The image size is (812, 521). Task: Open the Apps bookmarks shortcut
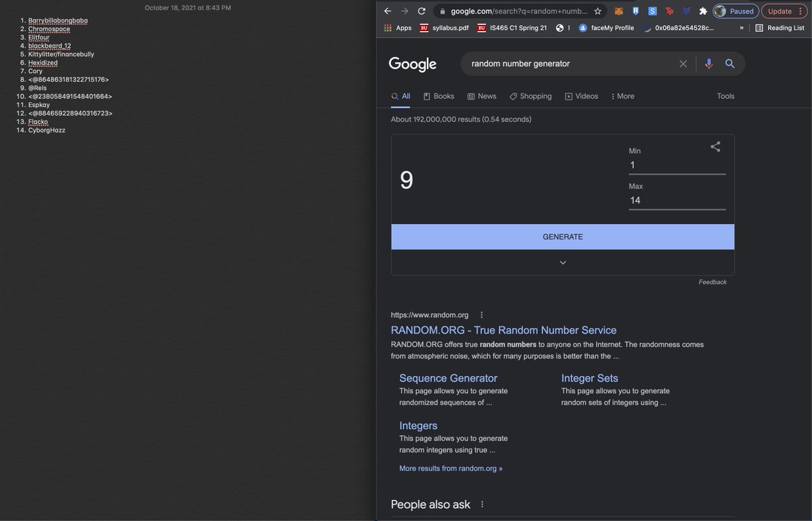pyautogui.click(x=398, y=28)
